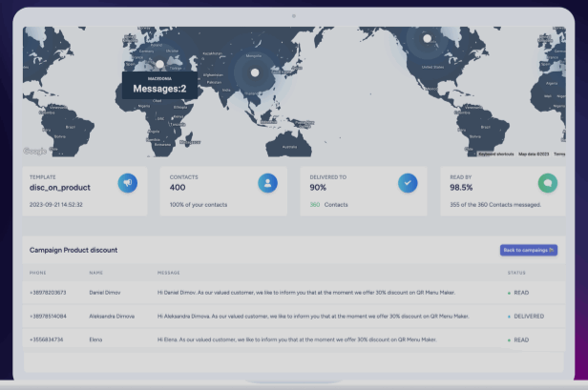Click the 98.5% read value
Image resolution: width=588 pixels, height=390 pixels.
[x=461, y=187]
